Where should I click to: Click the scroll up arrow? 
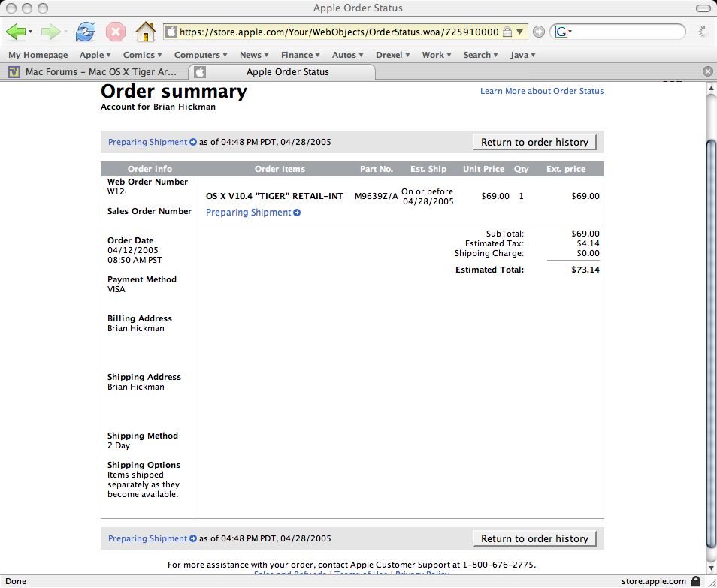[x=711, y=88]
